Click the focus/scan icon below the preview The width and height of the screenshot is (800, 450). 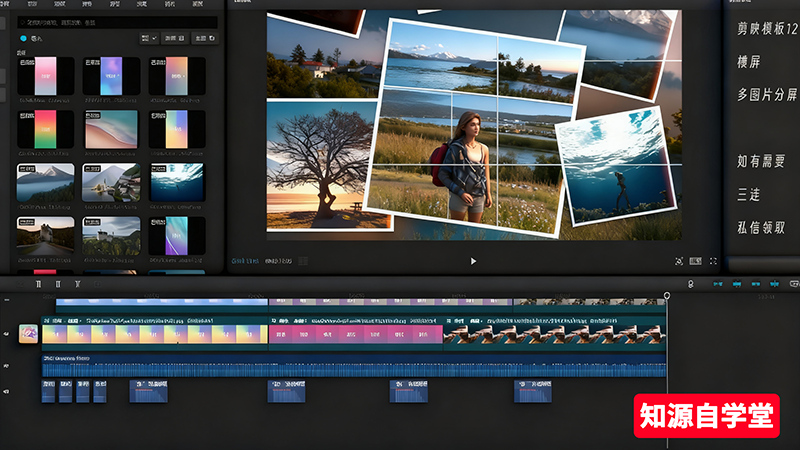click(679, 261)
